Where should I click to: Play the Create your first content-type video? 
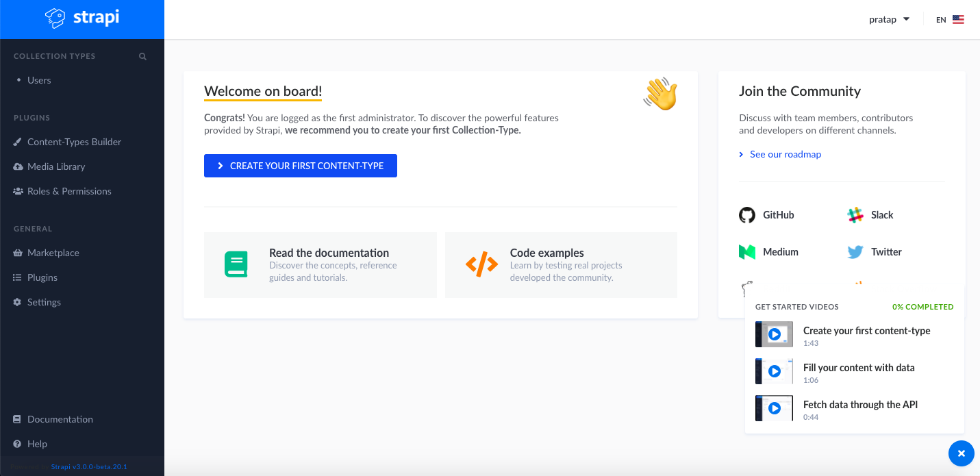[775, 334]
